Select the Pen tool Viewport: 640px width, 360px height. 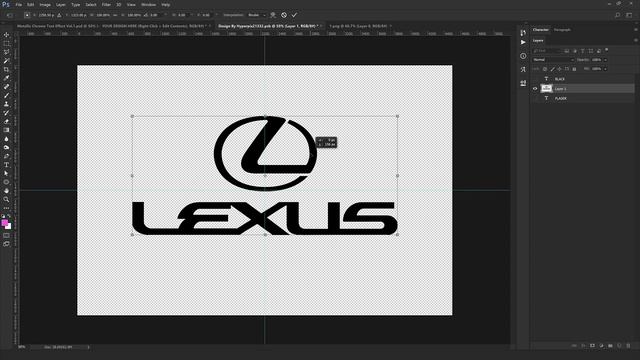(x=6, y=156)
